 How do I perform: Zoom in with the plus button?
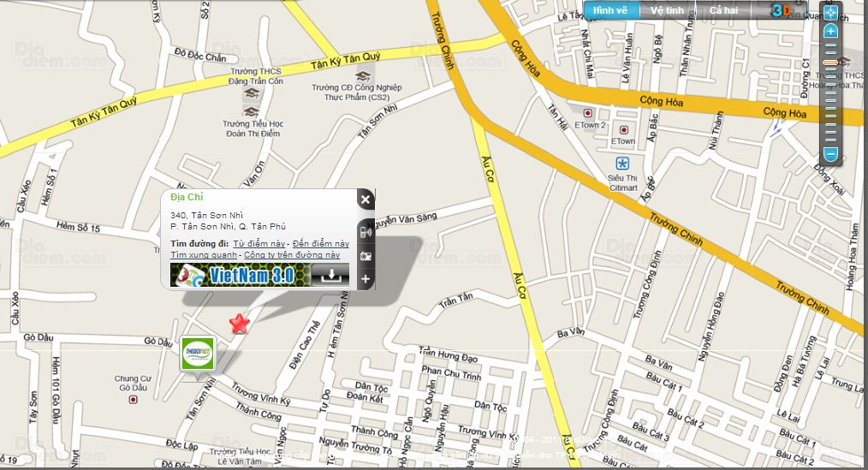(830, 32)
